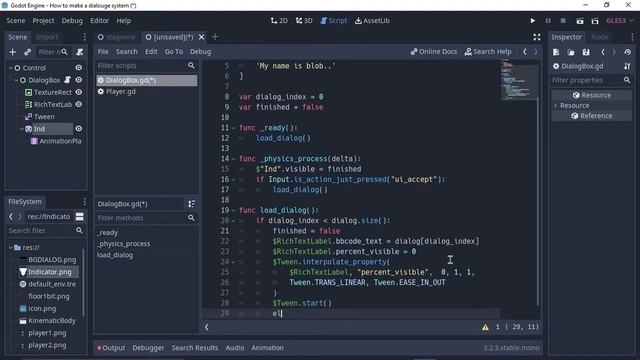Load an existing resource in Inspector
The width and height of the screenshot is (640, 360).
pyautogui.click(x=571, y=52)
